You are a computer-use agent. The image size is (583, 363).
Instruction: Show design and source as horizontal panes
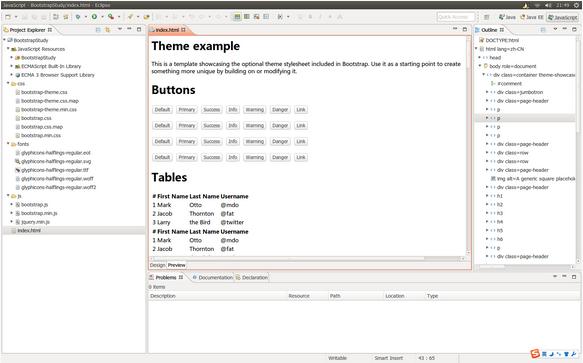(247, 17)
